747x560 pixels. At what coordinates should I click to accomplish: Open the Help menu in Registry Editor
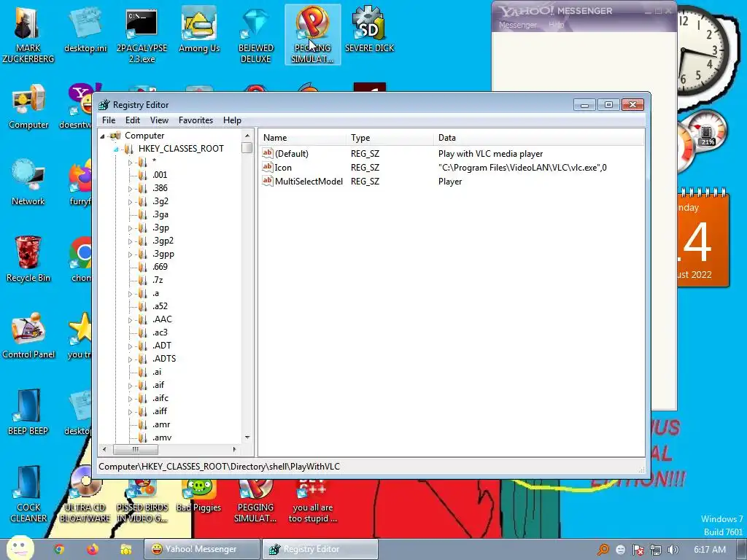click(x=232, y=120)
